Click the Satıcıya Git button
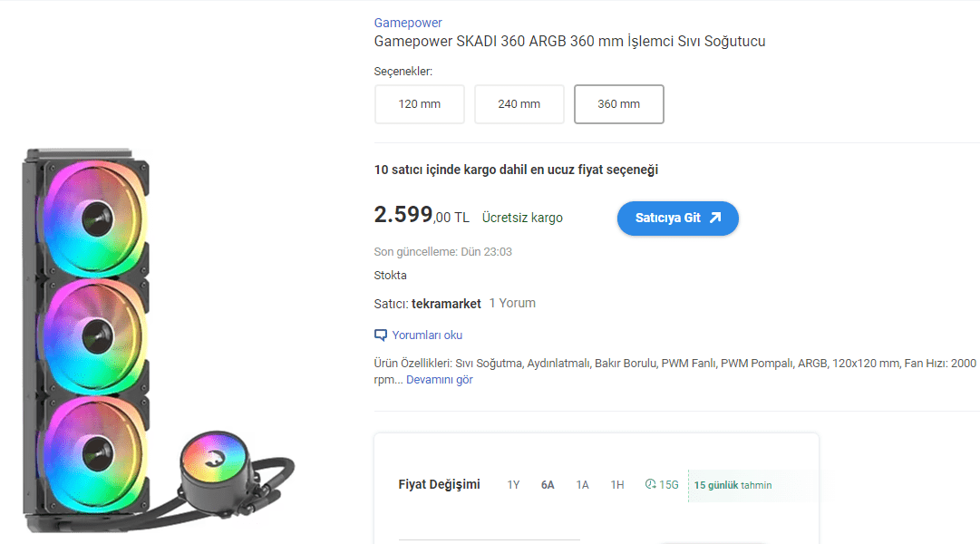The image size is (980, 544). coord(677,219)
